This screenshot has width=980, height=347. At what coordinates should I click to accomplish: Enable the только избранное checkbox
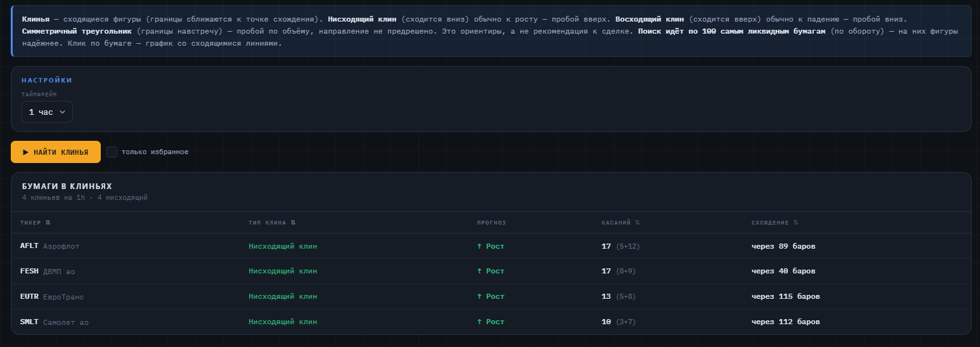tap(112, 152)
